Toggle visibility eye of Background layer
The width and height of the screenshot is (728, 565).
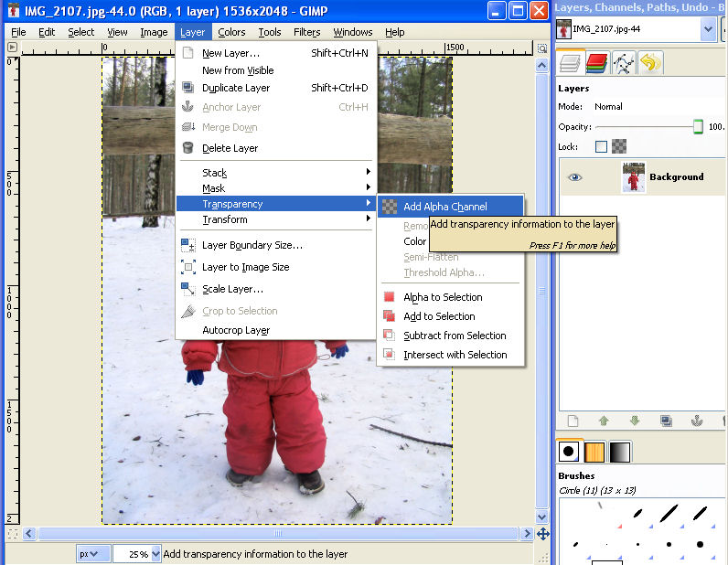(x=574, y=176)
